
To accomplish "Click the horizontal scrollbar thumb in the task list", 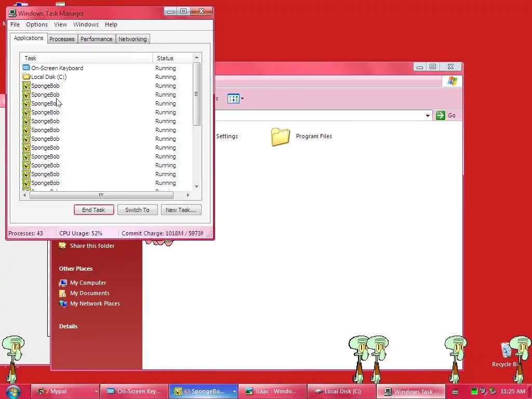I will 101,195.
